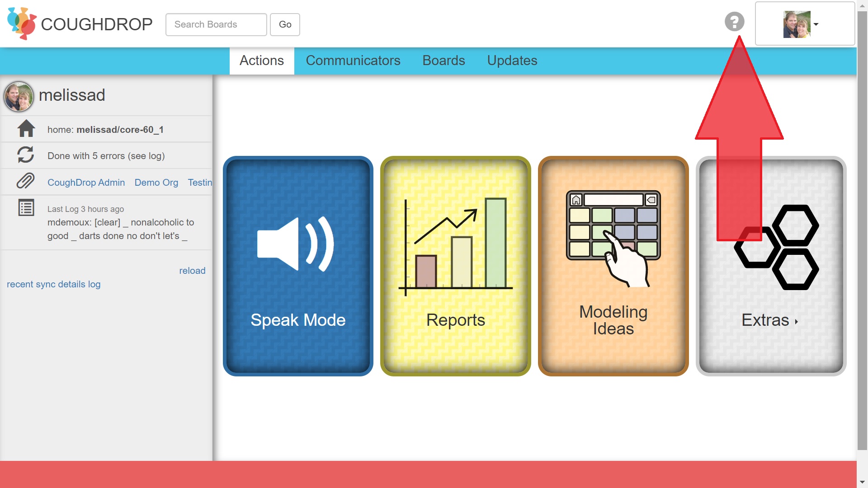Click the CoughDrop candy logo
Viewport: 868px width, 488px height.
[22, 23]
